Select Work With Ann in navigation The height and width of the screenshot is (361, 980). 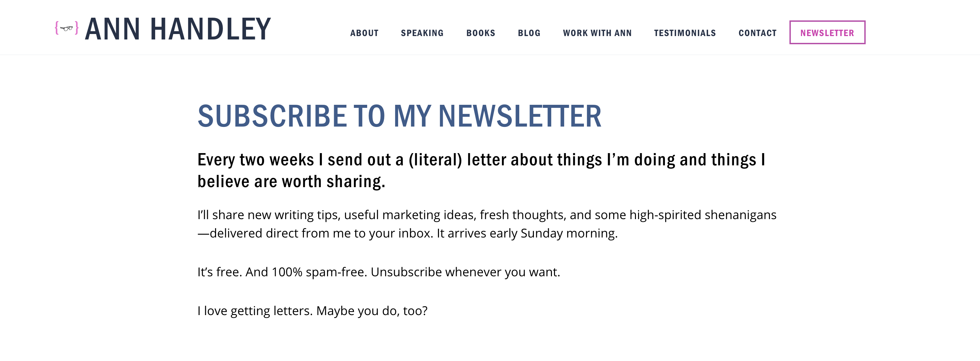tap(597, 33)
